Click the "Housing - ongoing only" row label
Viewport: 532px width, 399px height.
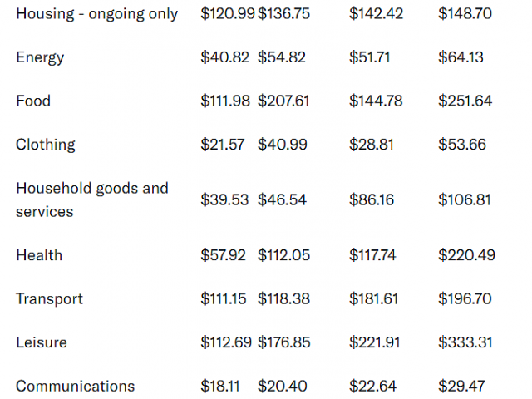[x=96, y=14]
